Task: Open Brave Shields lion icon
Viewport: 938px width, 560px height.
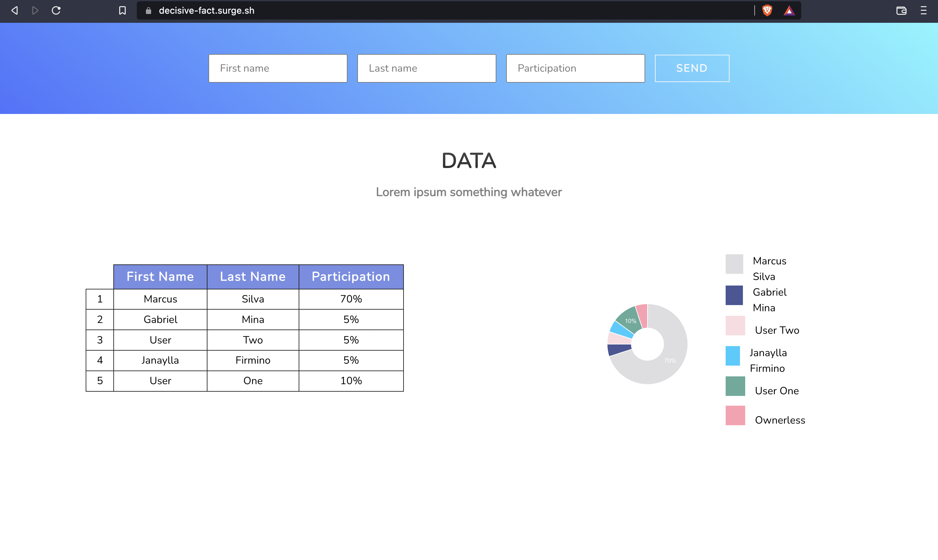Action: (767, 10)
